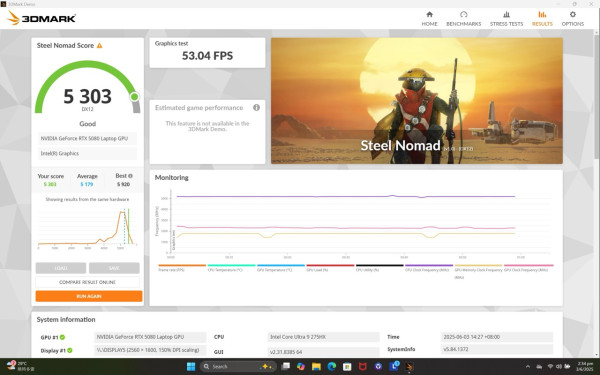This screenshot has width=600, height=375.
Task: Click in the taskbar Search box
Action: click(238, 367)
